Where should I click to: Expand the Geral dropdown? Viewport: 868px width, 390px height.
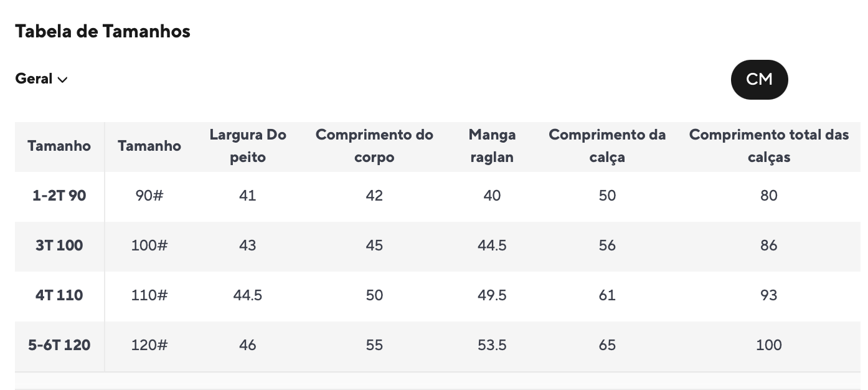(41, 79)
